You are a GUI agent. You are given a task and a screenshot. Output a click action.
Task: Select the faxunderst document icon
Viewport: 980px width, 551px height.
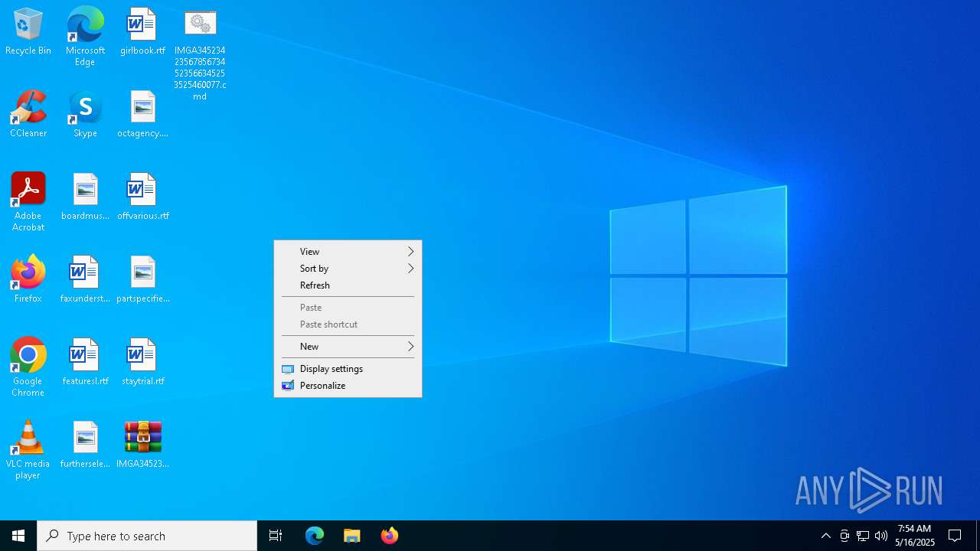[x=85, y=280]
